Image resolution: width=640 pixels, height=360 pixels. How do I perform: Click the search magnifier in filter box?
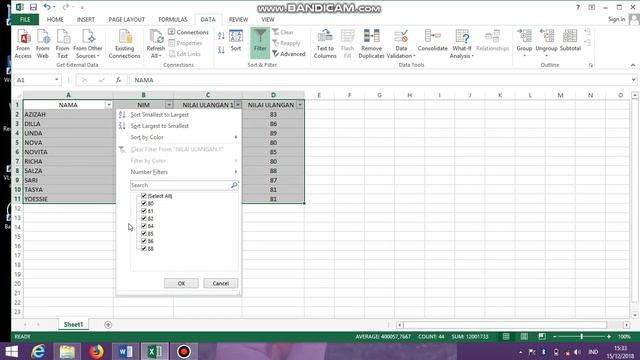point(234,185)
